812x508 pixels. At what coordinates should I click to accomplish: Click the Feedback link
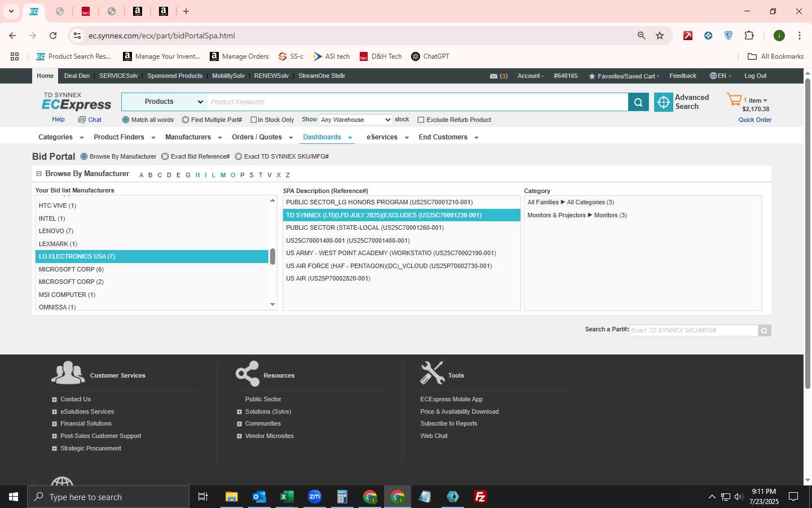pos(682,76)
